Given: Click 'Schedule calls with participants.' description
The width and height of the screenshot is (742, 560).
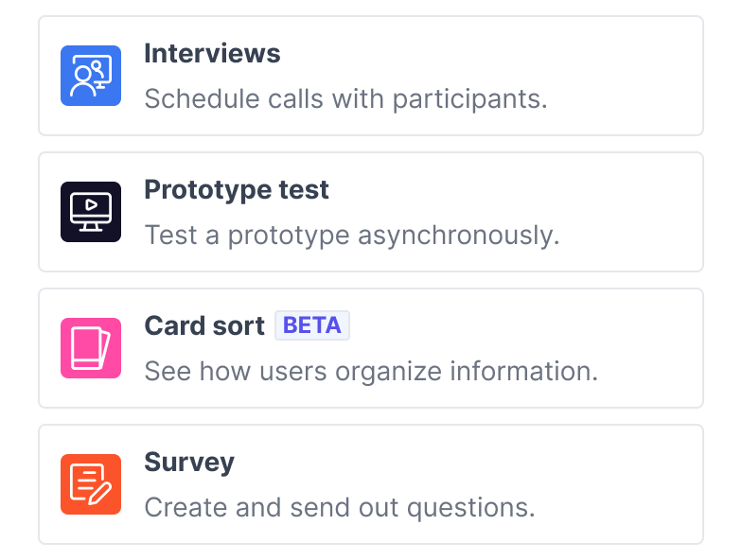Looking at the screenshot, I should coord(346,98).
